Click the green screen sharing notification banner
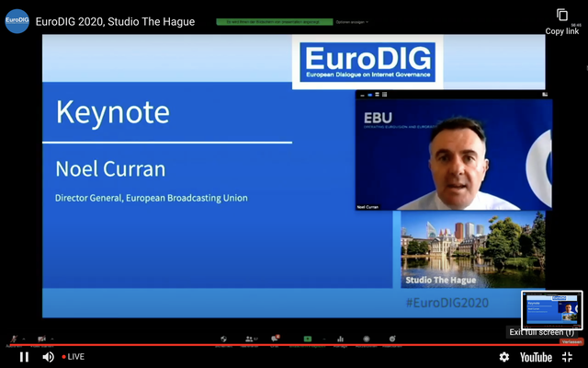The height and width of the screenshot is (368, 588). 275,22
